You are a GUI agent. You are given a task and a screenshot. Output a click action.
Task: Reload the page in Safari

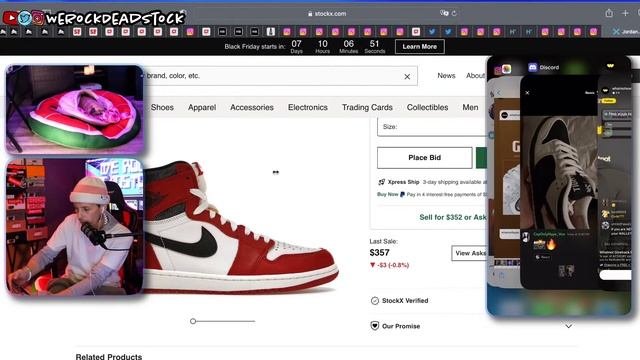pyautogui.click(x=454, y=13)
